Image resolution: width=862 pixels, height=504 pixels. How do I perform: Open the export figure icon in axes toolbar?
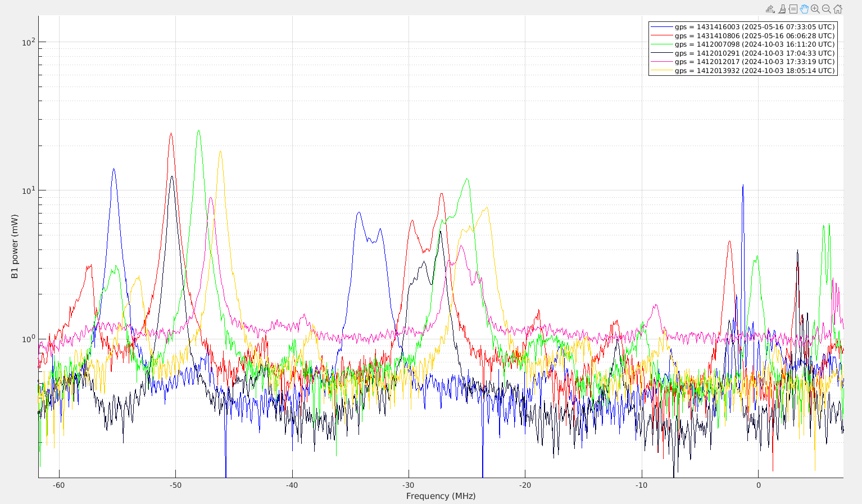point(770,9)
